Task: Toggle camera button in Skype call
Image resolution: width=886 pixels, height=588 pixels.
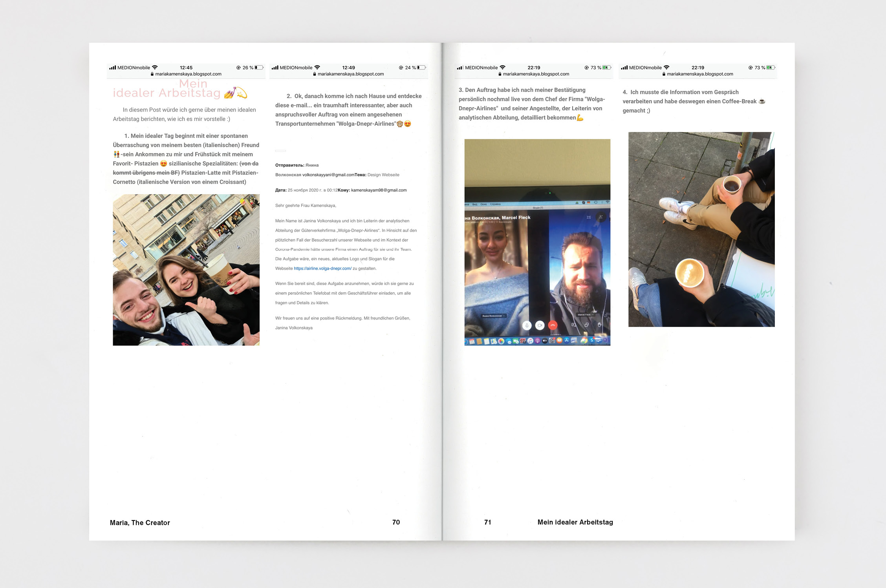Action: (x=540, y=325)
